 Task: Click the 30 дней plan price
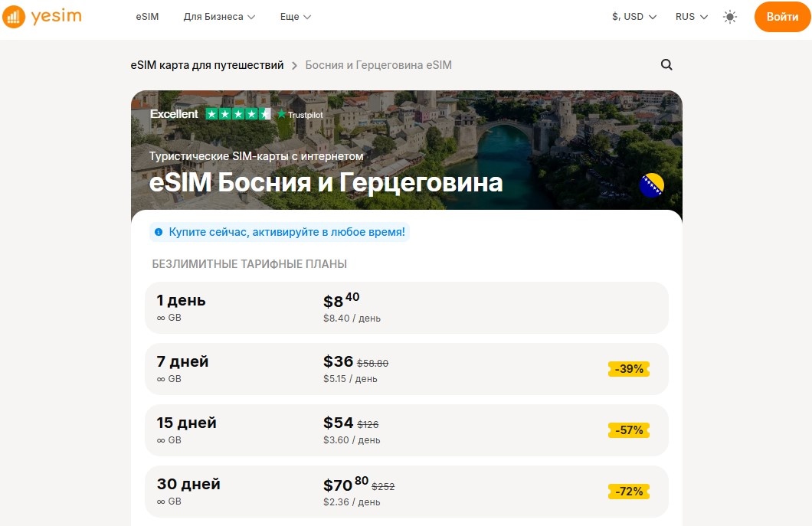345,485
